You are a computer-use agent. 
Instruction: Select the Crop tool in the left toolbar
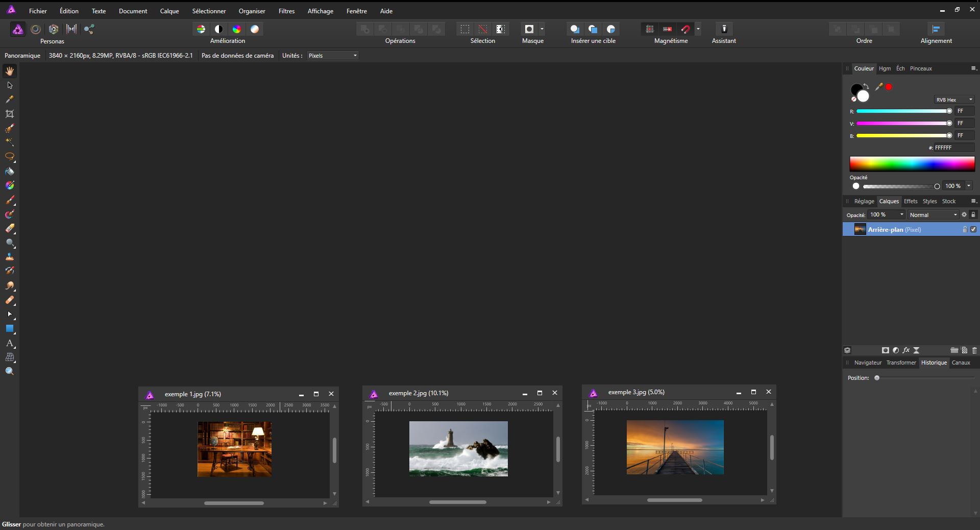click(x=10, y=114)
